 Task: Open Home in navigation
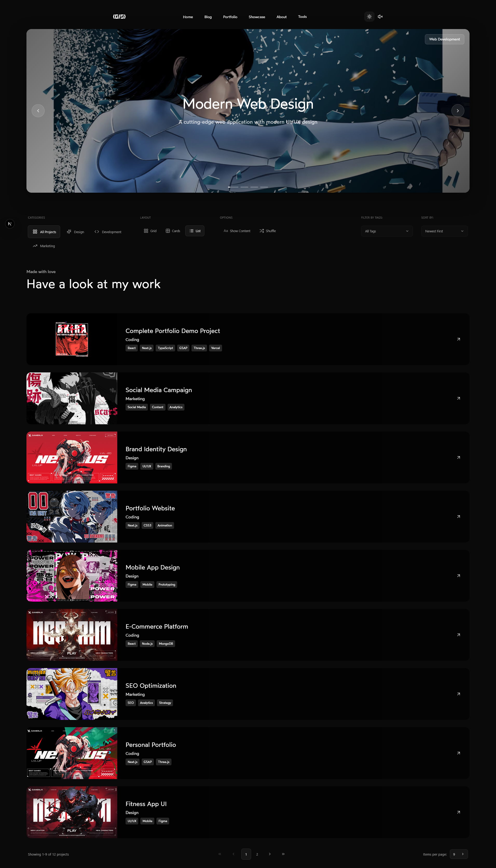click(x=188, y=17)
